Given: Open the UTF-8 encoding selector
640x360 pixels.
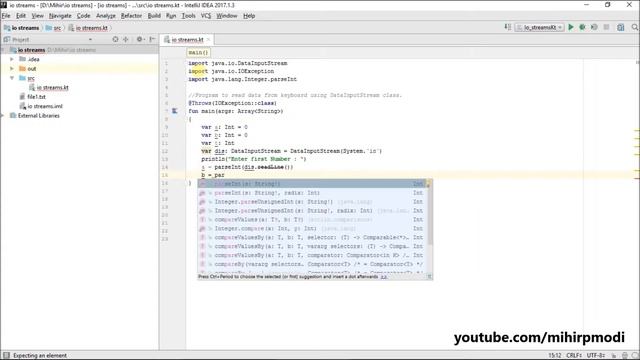Looking at the screenshot, I should point(596,356).
